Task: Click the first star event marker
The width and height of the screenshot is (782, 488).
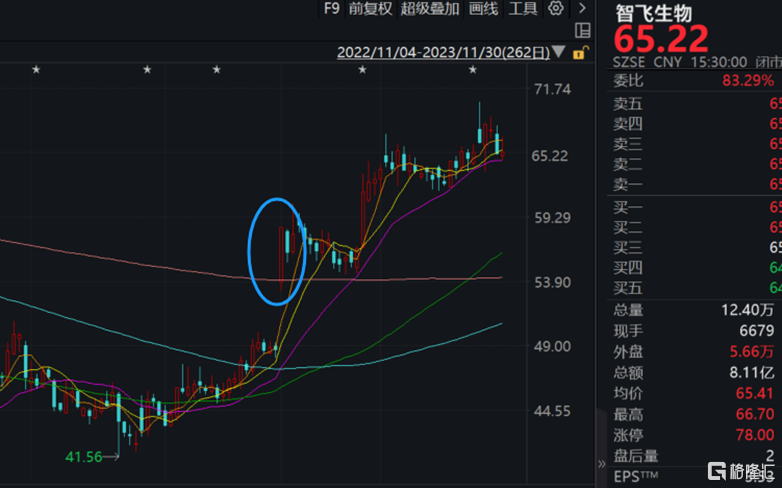Action: pyautogui.click(x=36, y=69)
